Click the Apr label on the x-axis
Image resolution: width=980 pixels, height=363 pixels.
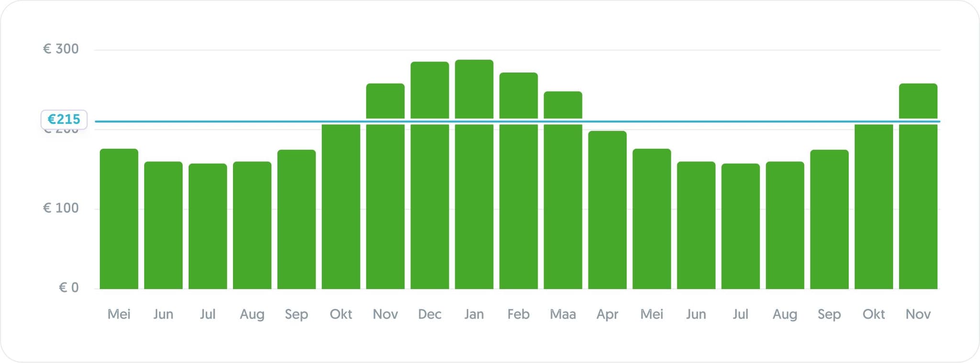point(607,314)
